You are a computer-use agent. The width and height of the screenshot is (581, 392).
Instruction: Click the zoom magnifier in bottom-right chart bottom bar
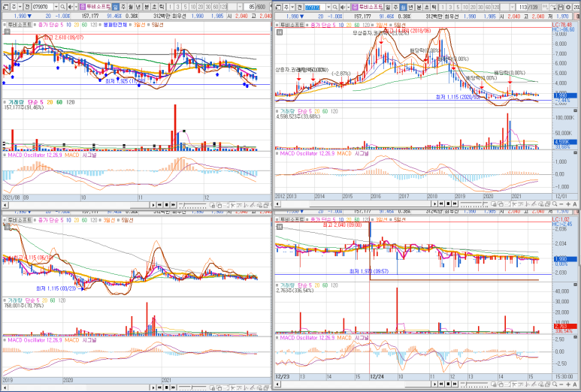[555, 384]
